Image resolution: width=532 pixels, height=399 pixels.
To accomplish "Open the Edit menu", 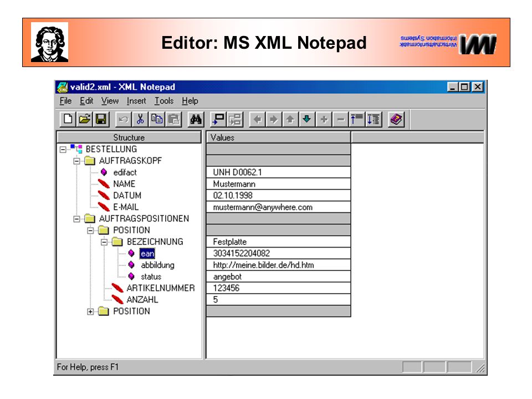I will pos(86,101).
